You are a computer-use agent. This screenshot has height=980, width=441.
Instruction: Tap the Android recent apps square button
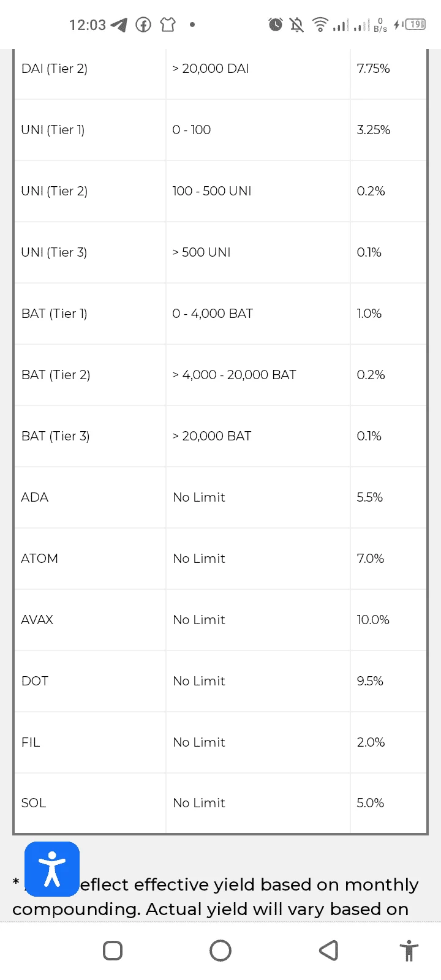tap(113, 951)
